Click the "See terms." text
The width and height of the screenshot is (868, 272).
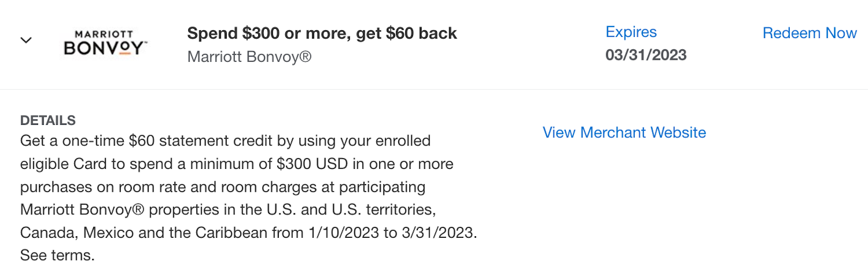tap(58, 255)
